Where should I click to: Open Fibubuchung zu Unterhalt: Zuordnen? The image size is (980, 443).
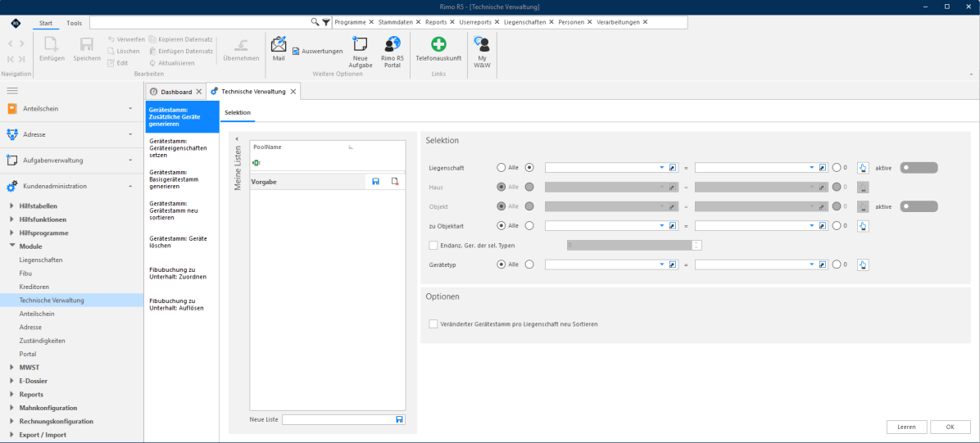point(181,273)
